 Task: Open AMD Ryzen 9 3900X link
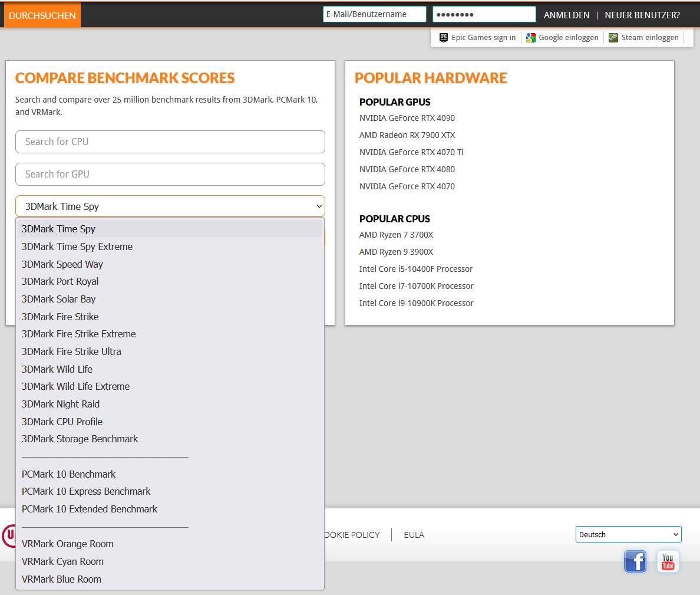tap(396, 252)
